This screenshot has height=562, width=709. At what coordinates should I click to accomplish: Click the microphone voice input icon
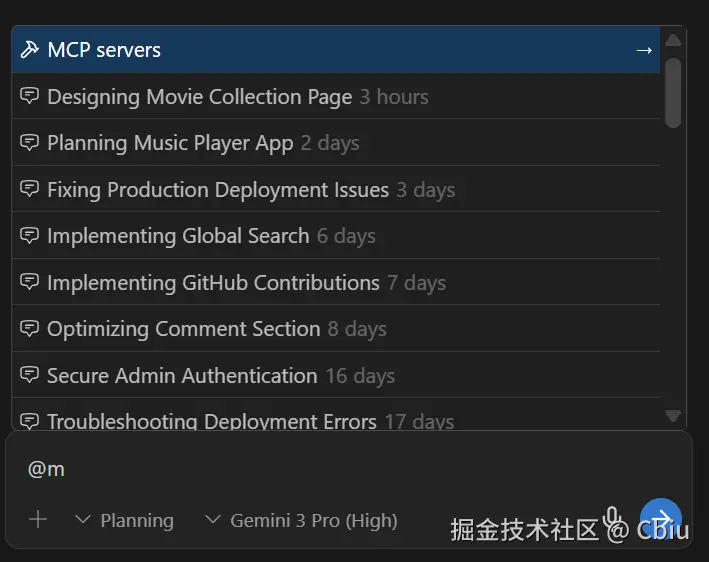click(612, 519)
